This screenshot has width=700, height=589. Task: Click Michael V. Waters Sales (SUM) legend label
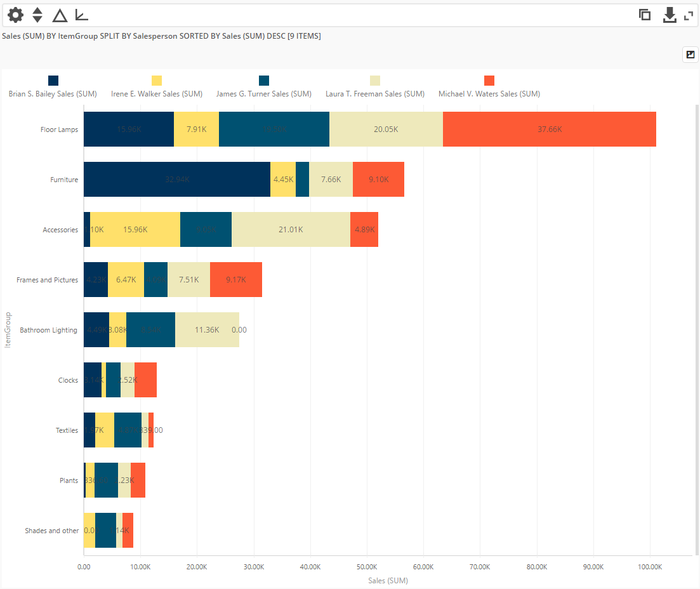pos(489,94)
